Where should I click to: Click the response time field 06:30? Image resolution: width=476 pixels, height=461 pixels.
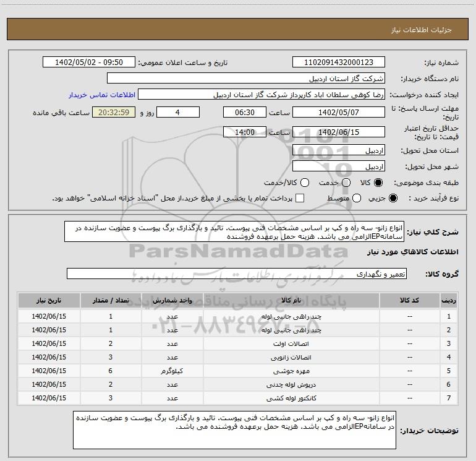point(245,112)
